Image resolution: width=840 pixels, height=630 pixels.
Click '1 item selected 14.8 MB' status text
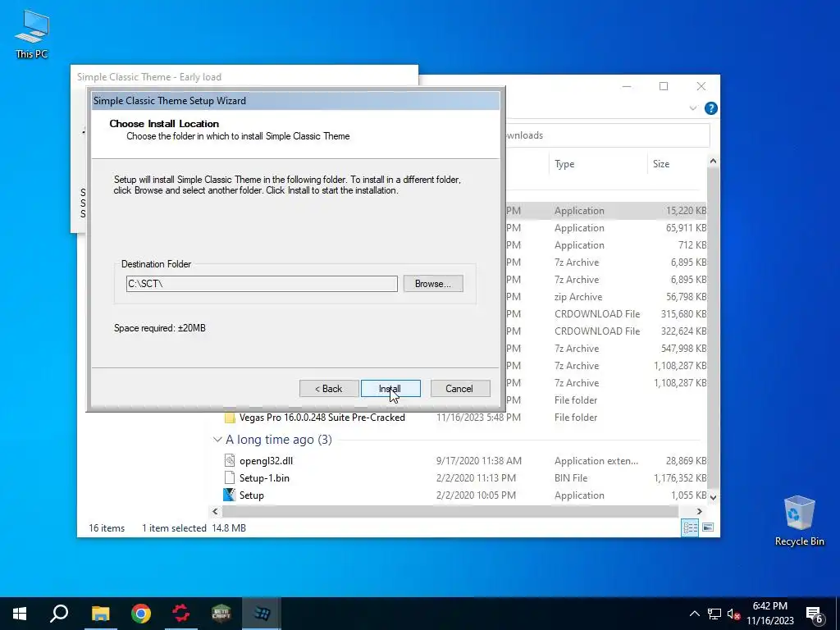pyautogui.click(x=194, y=527)
